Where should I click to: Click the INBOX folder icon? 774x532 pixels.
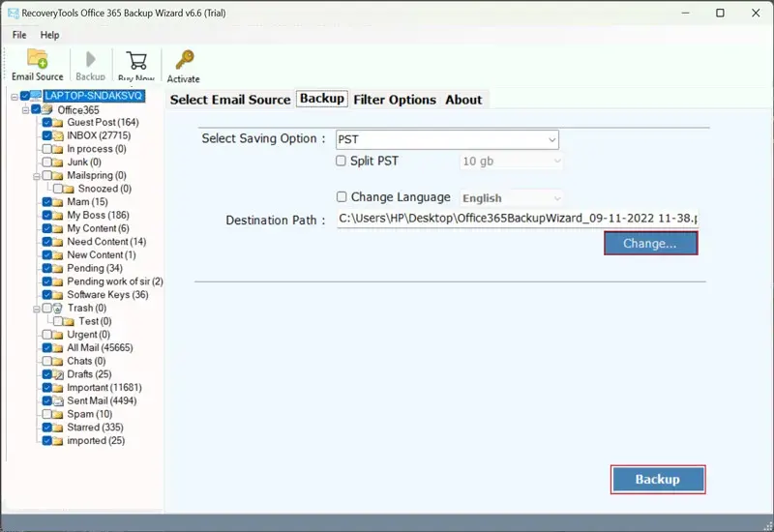pos(58,135)
